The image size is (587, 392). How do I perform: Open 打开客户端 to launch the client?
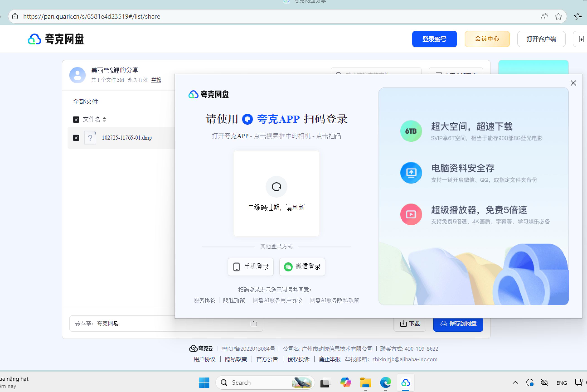coord(541,39)
